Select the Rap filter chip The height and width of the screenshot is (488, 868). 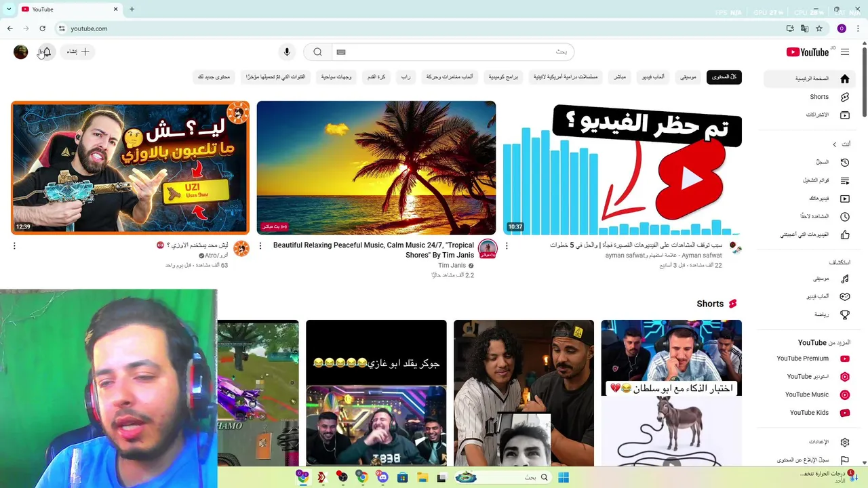406,77
